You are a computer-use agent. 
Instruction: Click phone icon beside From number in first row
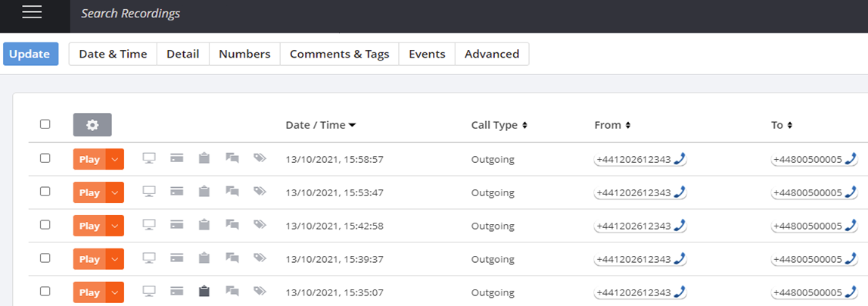(680, 159)
